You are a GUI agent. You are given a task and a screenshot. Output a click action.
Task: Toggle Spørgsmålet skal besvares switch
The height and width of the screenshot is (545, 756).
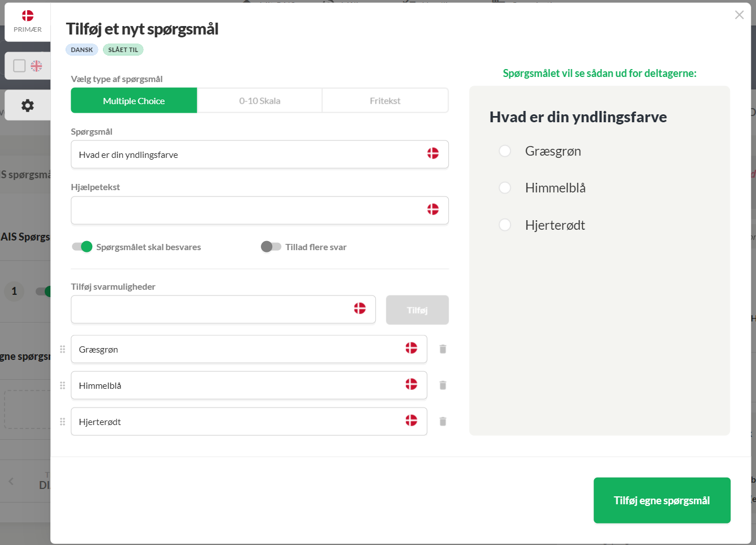pyautogui.click(x=82, y=247)
